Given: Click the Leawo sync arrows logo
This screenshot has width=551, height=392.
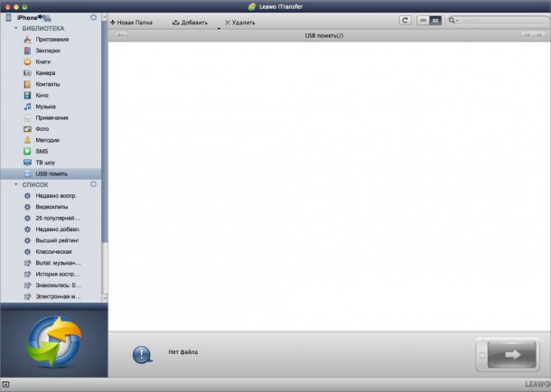Looking at the screenshot, I should 54,341.
